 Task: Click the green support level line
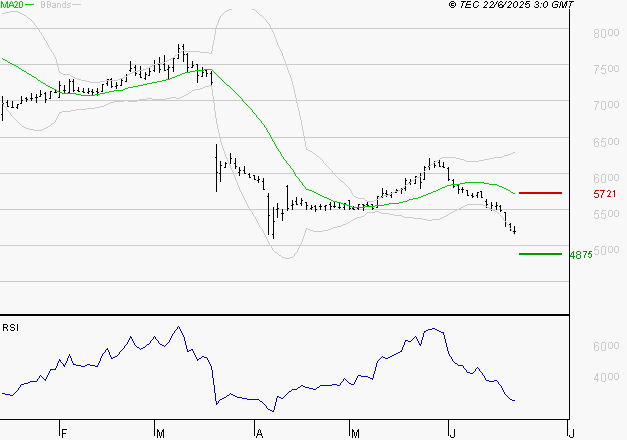(540, 254)
